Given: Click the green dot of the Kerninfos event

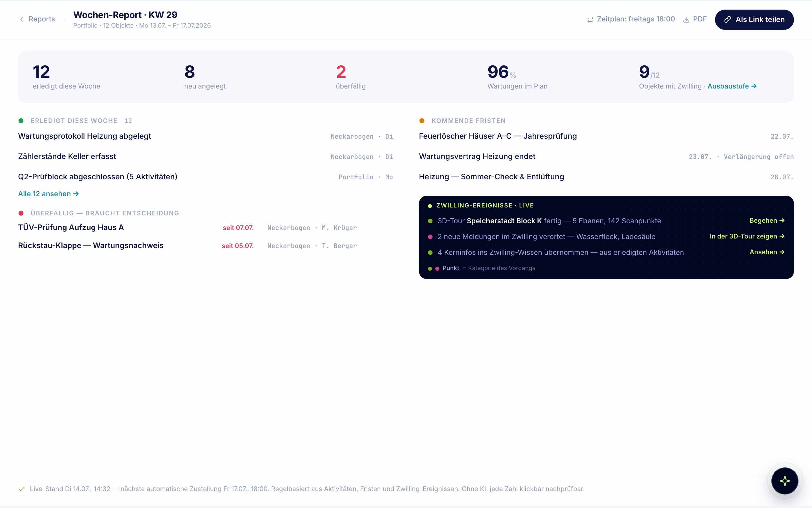Looking at the screenshot, I should coord(430,252).
